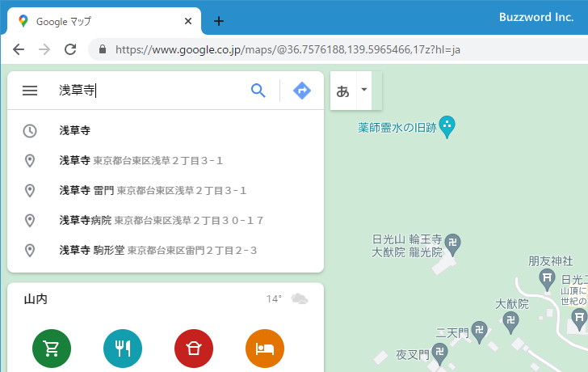The height and width of the screenshot is (372, 588).
Task: Click the 14° temperature reading
Action: 274,298
